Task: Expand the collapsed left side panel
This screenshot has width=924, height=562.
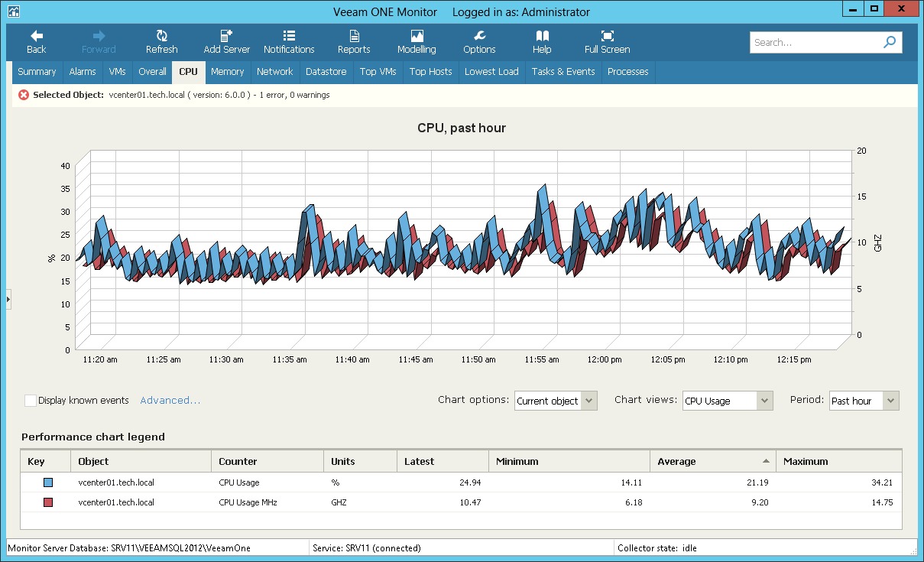Action: [8, 299]
